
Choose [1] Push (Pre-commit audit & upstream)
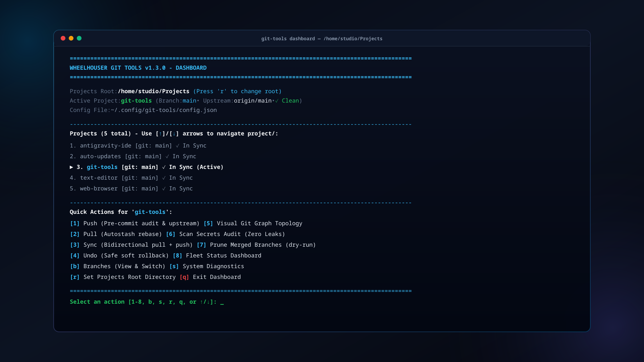click(x=135, y=223)
